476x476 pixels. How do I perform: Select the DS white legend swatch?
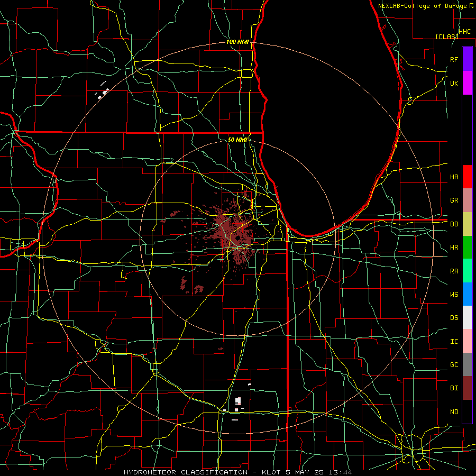467,317
